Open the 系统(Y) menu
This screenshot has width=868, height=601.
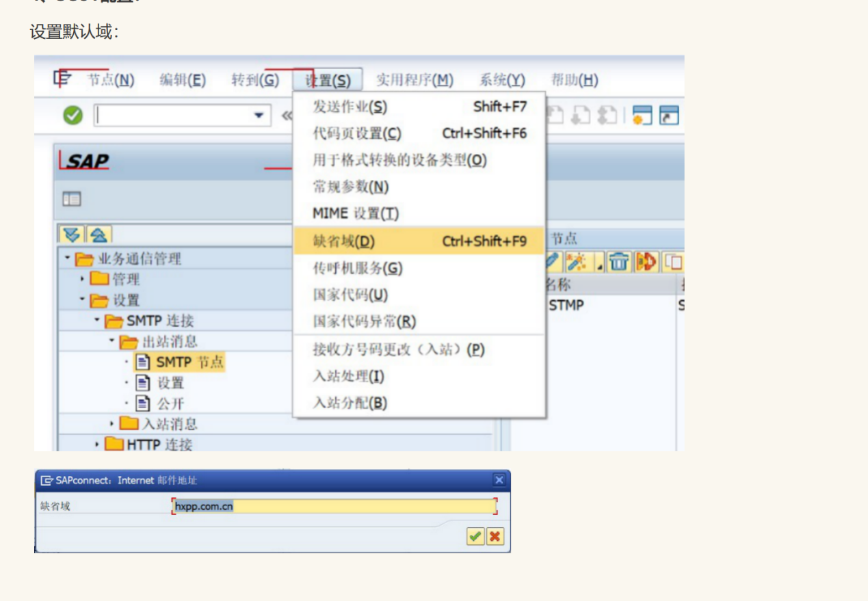[502, 80]
